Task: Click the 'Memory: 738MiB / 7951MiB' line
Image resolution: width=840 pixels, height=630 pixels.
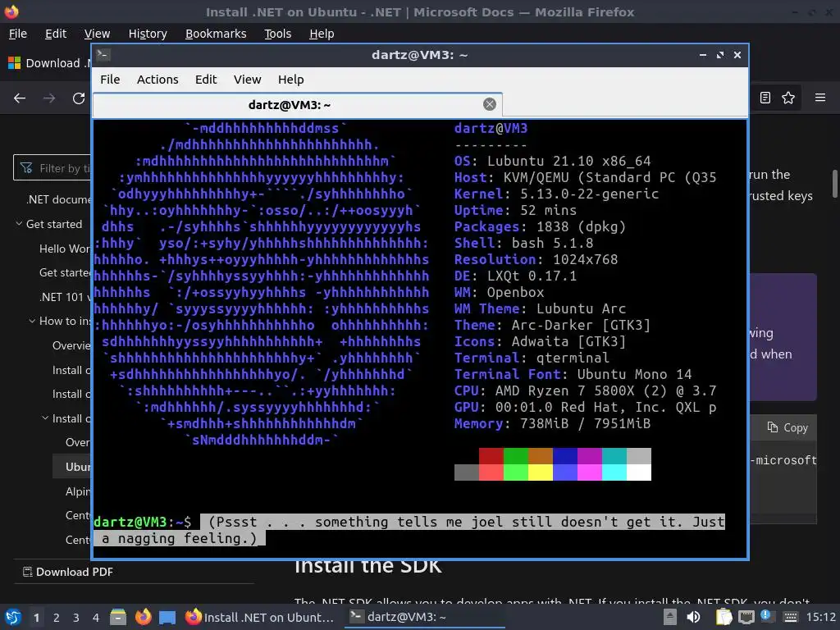Action: (552, 424)
